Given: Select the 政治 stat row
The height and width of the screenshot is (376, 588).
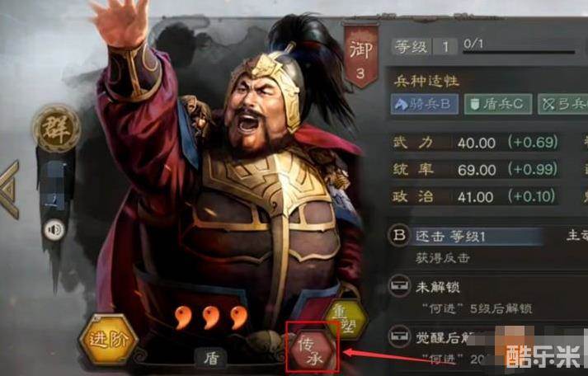Looking at the screenshot, I should 475,196.
